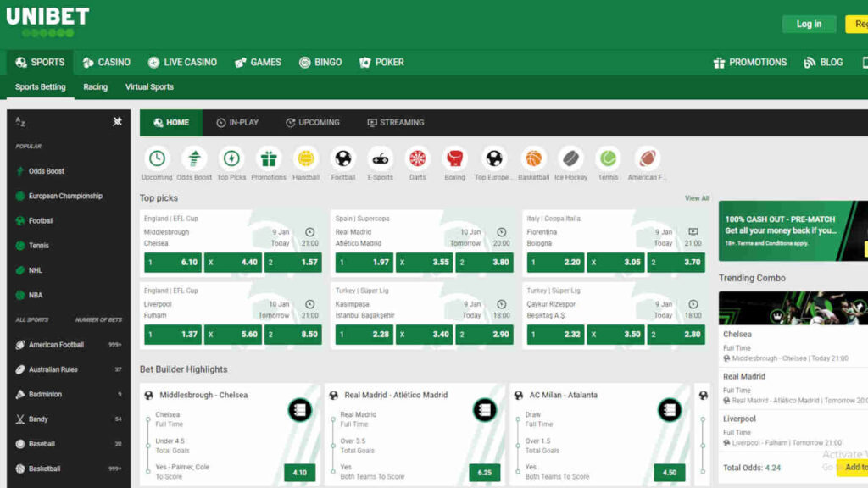Open Baseball in the sidebar
Screen dimensions: 868x488
69,444
